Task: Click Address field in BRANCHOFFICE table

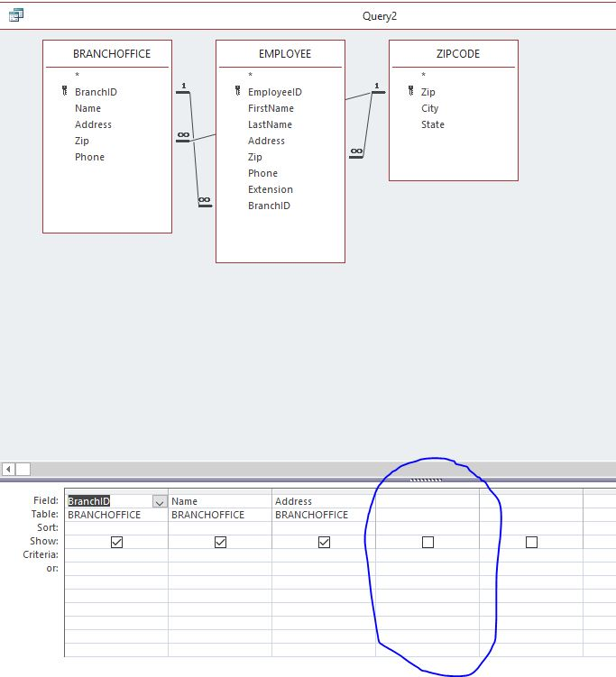Action: [x=93, y=124]
